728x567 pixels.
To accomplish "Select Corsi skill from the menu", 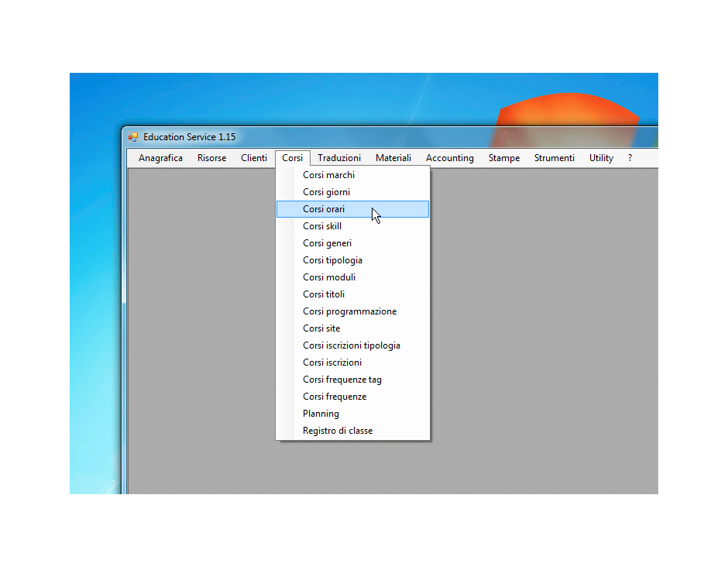I will 353,226.
